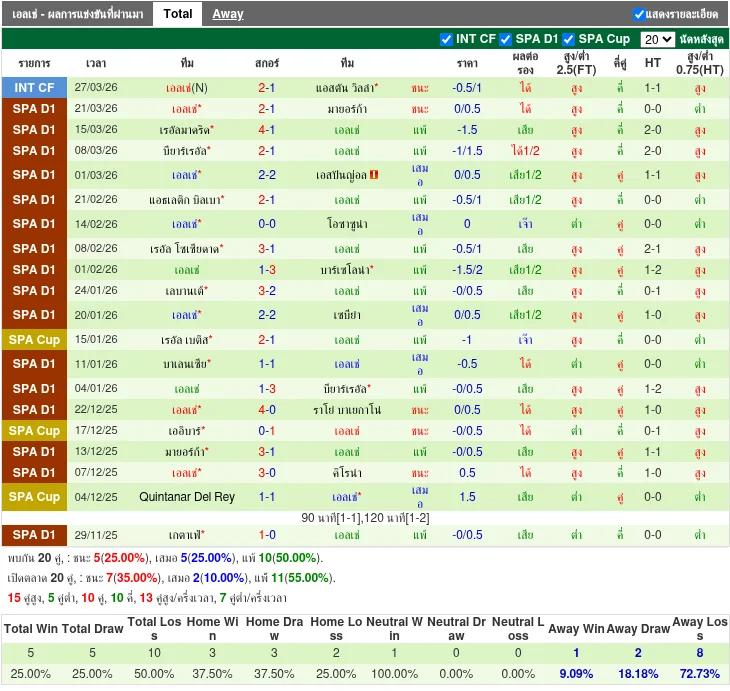730x691 pixels.
Task: Switch to the Away tab
Action: pyautogui.click(x=227, y=14)
